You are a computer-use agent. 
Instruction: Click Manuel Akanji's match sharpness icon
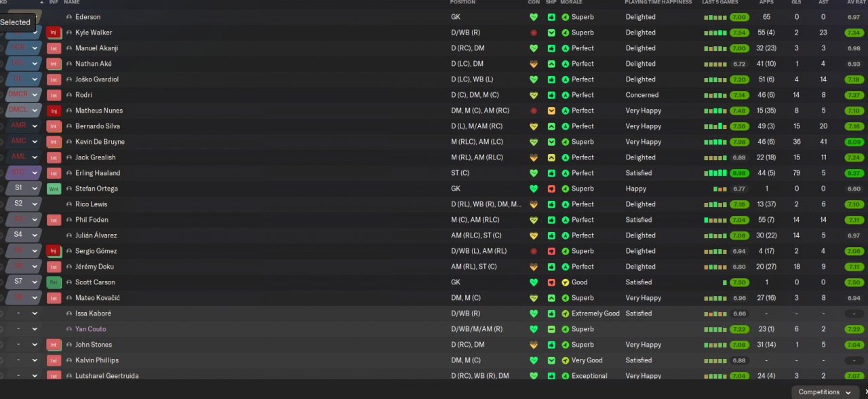551,48
